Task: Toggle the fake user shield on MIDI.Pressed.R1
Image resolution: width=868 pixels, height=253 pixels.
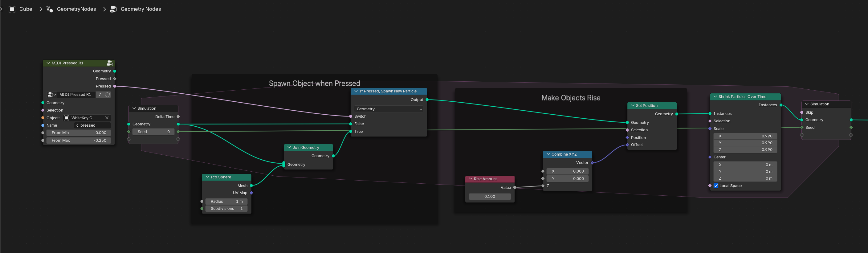Action: 108,95
